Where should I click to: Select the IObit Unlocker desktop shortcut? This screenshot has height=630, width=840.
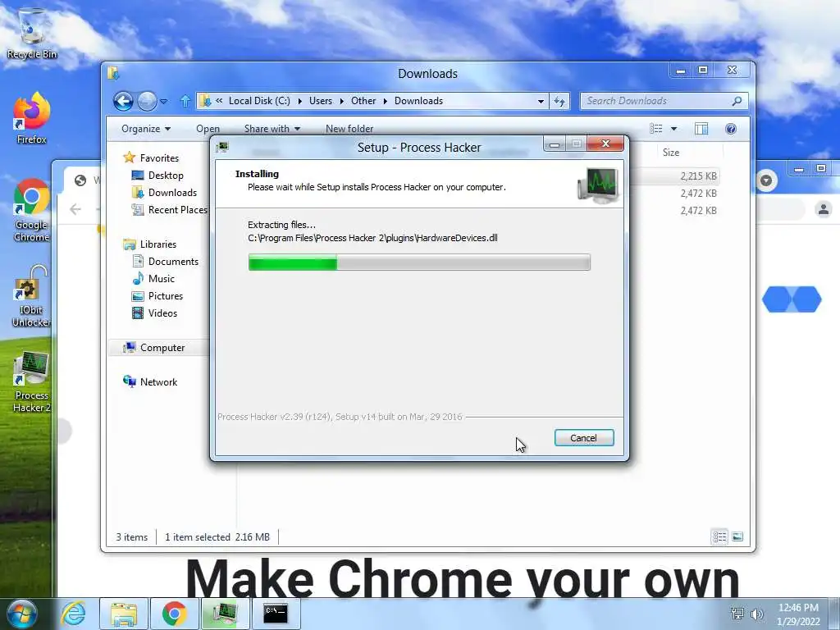tap(32, 295)
